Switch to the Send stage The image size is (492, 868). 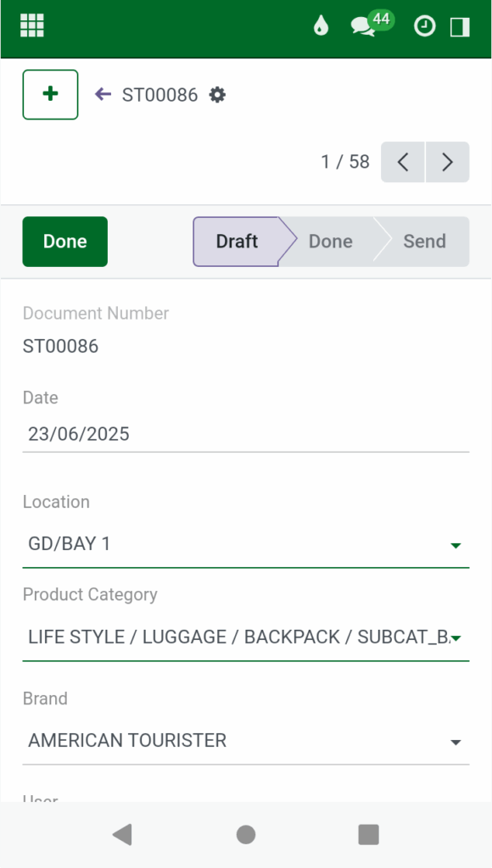coord(424,241)
